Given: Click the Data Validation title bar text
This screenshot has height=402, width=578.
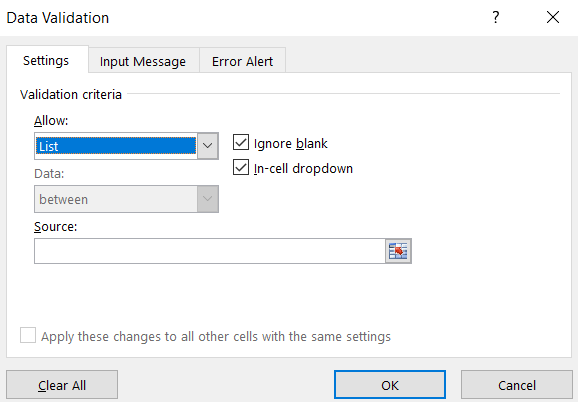Looking at the screenshot, I should (58, 18).
